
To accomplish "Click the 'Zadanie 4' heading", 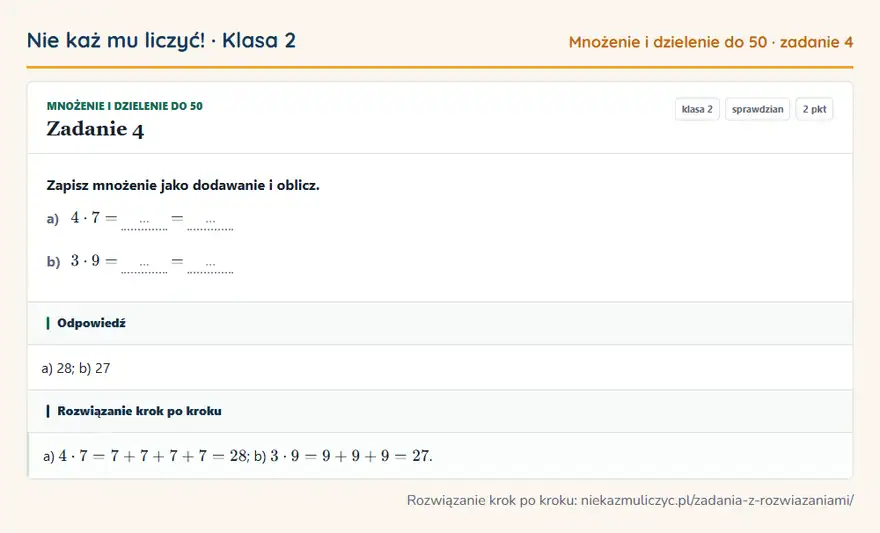I will tap(95, 129).
